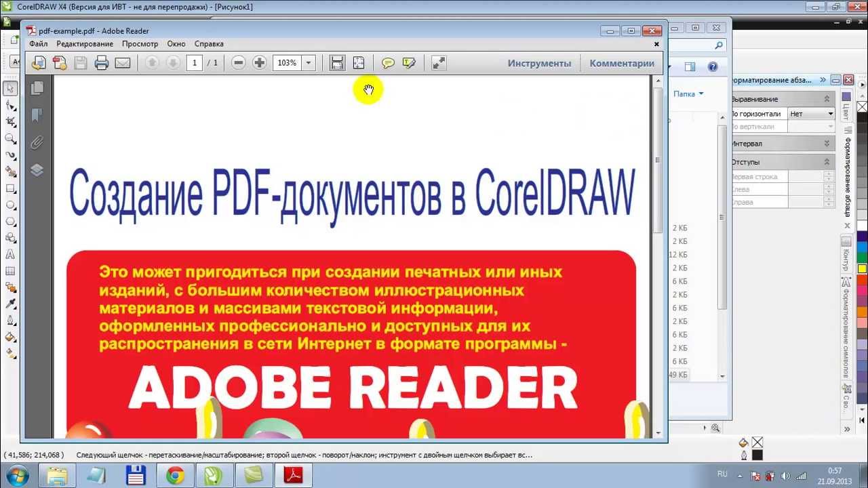
Task: Collapse the Отступы section
Action: point(827,162)
